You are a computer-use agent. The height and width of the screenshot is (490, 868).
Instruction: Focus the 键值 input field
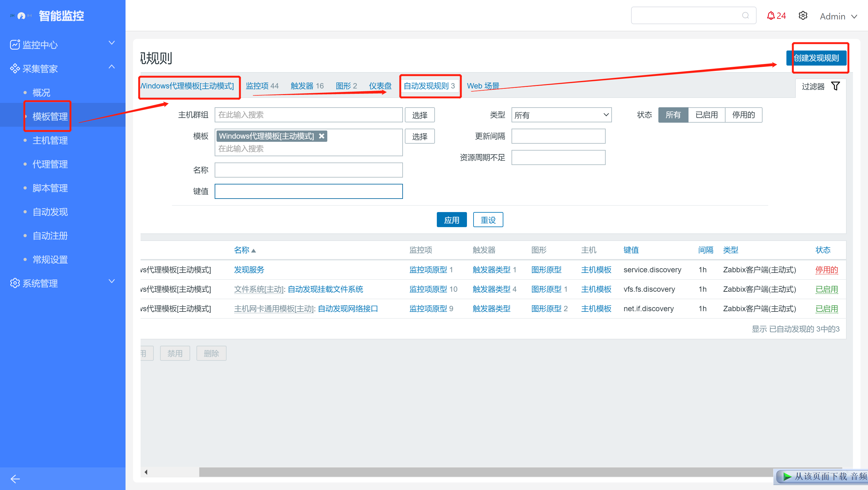click(308, 191)
